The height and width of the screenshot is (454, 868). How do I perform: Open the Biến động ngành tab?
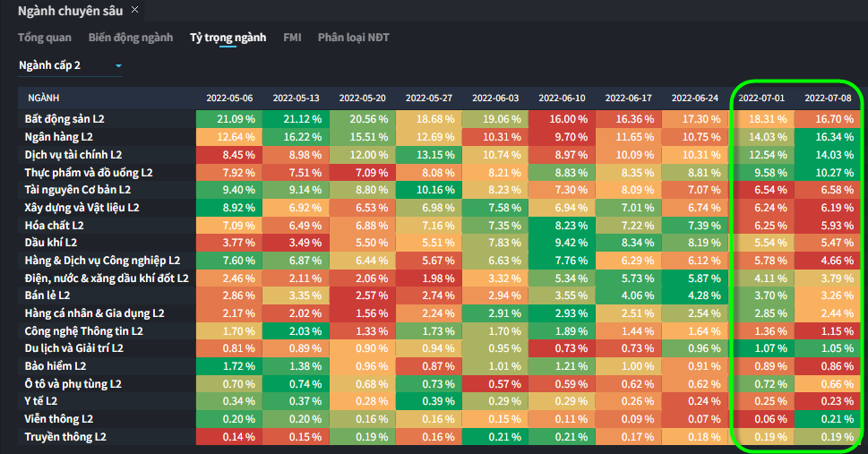tap(130, 38)
